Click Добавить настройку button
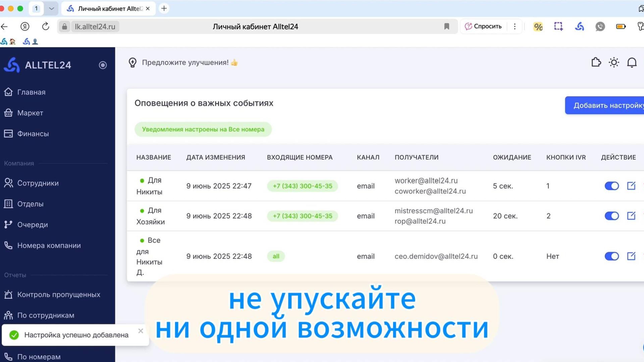 605,105
